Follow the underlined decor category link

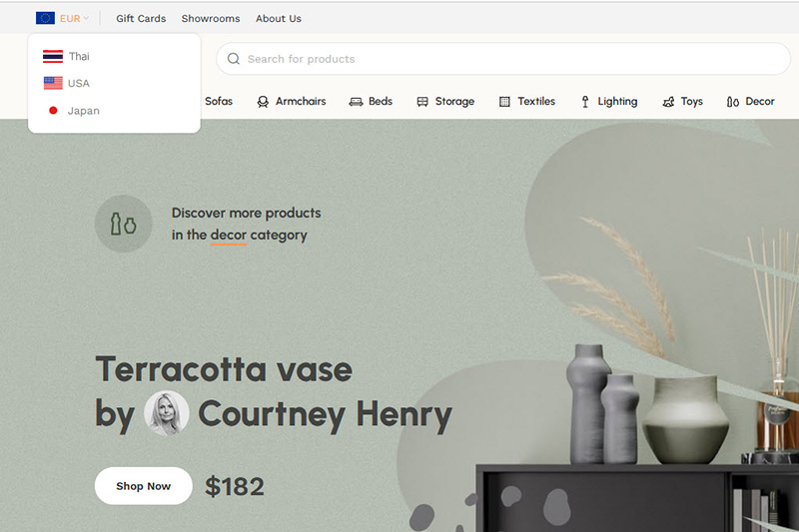[228, 236]
